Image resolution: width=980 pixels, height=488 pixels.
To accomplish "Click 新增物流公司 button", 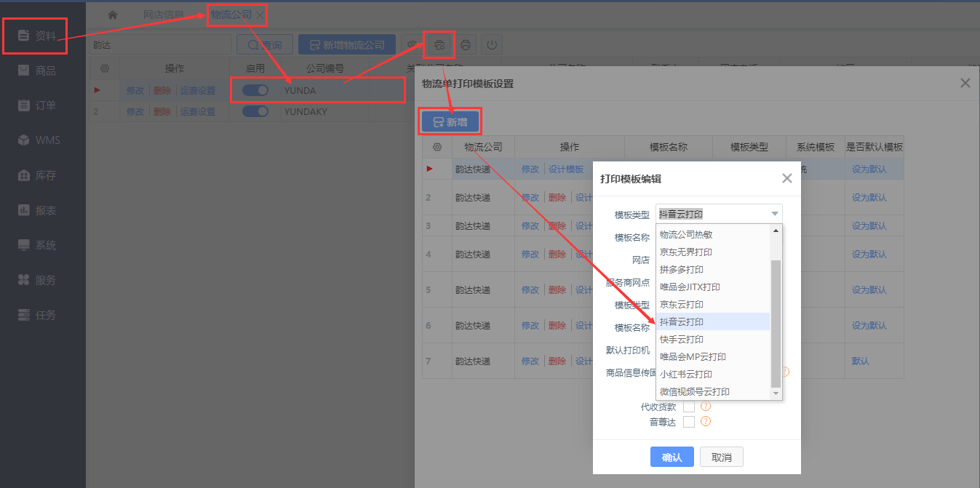I will [x=347, y=44].
